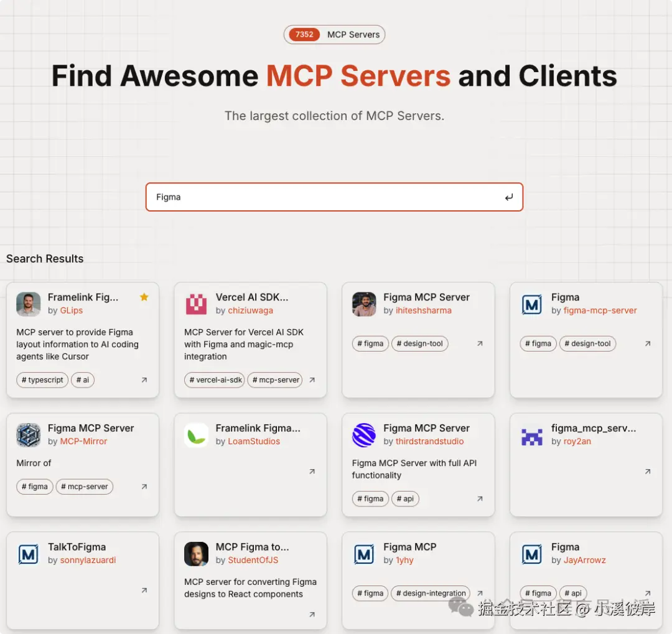Click the M logo on TalkToFigma card
Viewport: 672px width, 634px height.
(x=28, y=554)
